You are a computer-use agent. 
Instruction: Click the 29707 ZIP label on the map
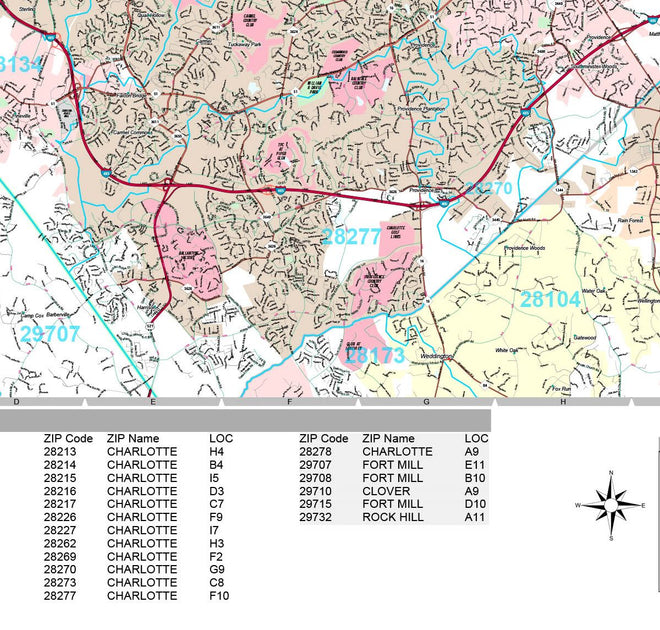50,333
